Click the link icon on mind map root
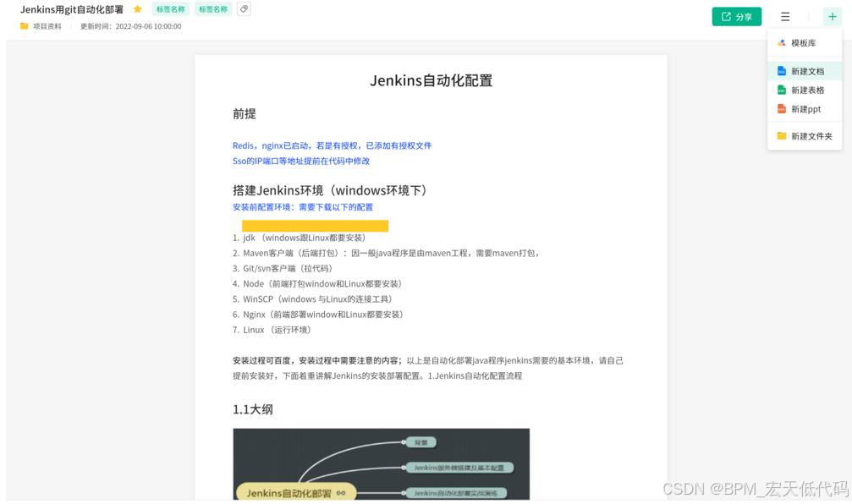Viewport: 852px width, 504px height. point(341,493)
